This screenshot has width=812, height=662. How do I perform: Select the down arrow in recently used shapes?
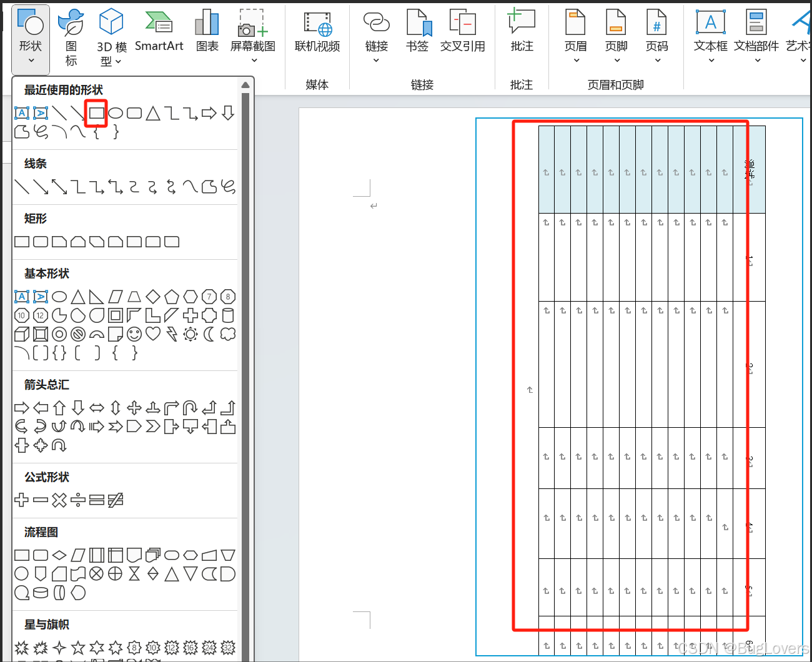click(x=228, y=113)
